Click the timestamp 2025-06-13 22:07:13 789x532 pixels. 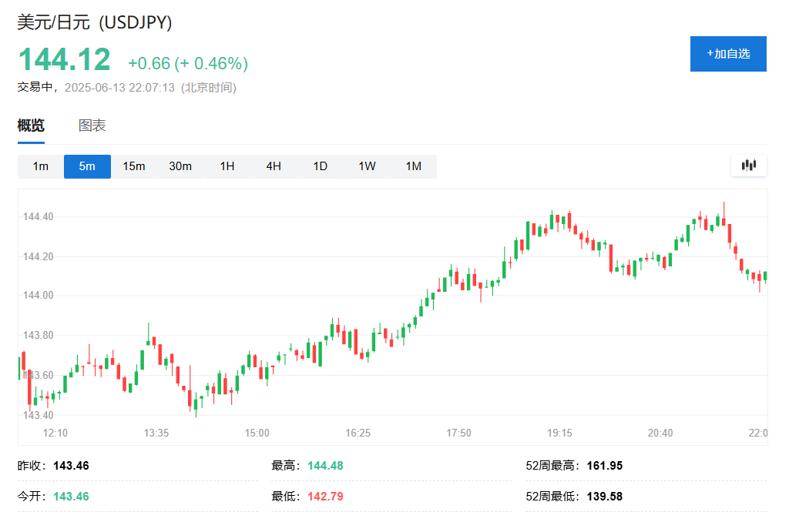[x=119, y=88]
